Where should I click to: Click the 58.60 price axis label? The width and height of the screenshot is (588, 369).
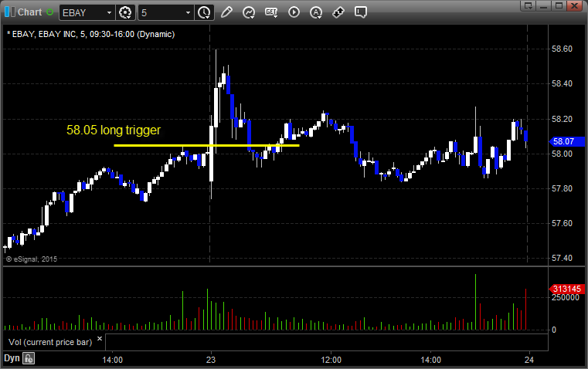(562, 49)
